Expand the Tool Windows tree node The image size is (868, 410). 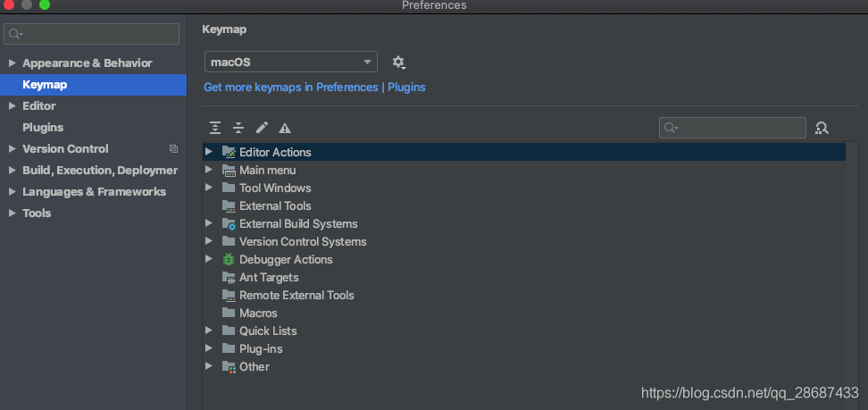coord(209,188)
